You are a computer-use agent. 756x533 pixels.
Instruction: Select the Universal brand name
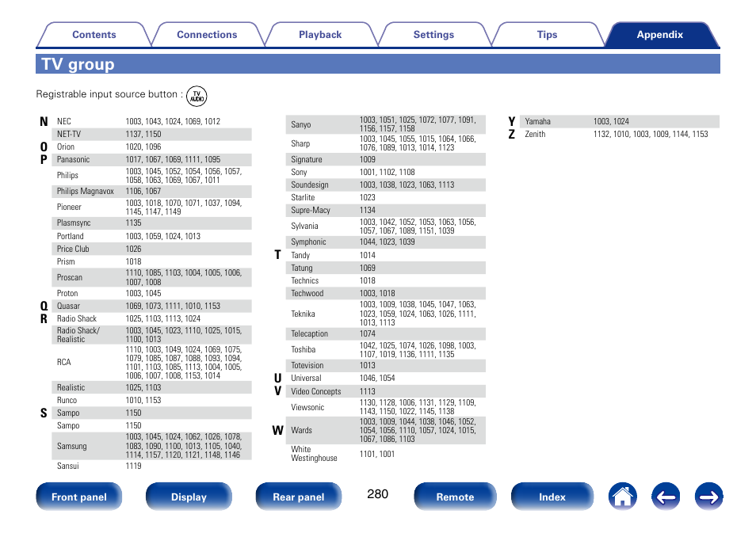[x=306, y=379]
